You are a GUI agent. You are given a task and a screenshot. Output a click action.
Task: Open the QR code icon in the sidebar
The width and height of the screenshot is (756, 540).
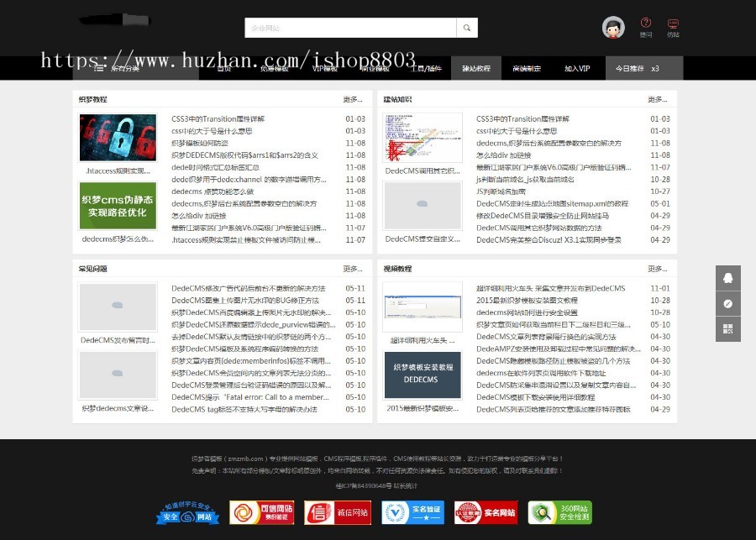click(x=727, y=328)
